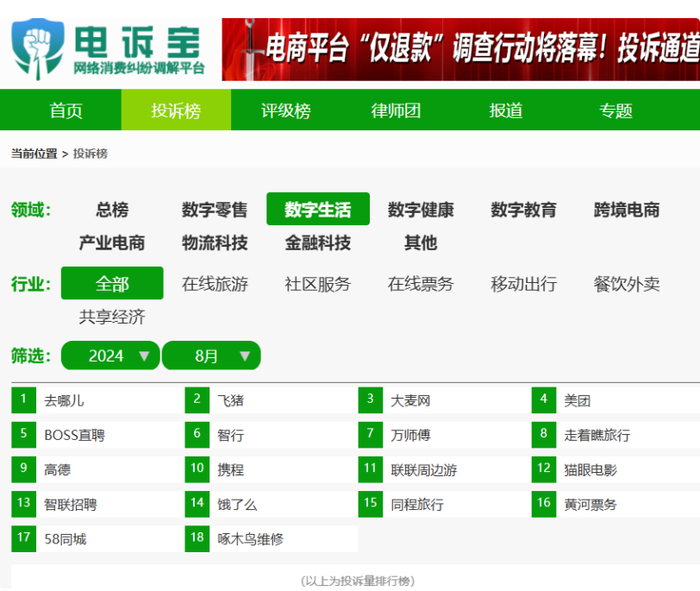This screenshot has width=700, height=591.
Task: Open rank 4 美团 entry
Action: point(616,400)
